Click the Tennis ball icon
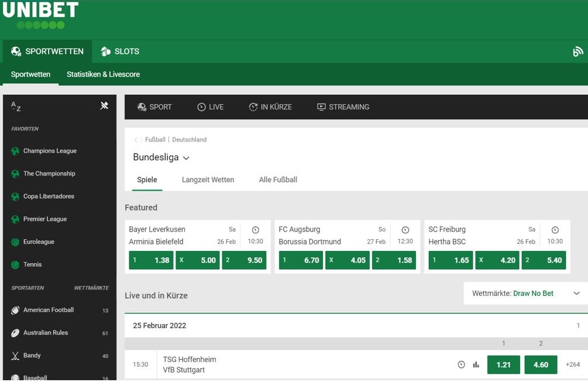 15,264
